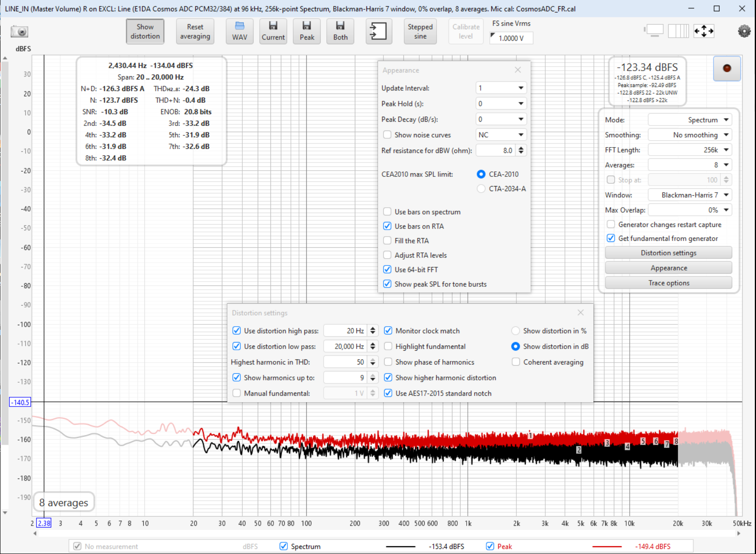Open the Mode dropdown
Screen dimensions: 756x554
click(690, 120)
